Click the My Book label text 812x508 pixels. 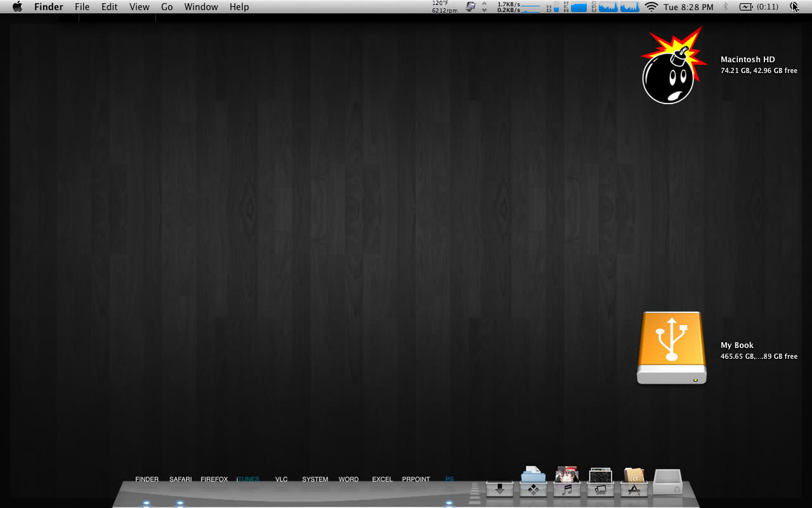click(737, 345)
